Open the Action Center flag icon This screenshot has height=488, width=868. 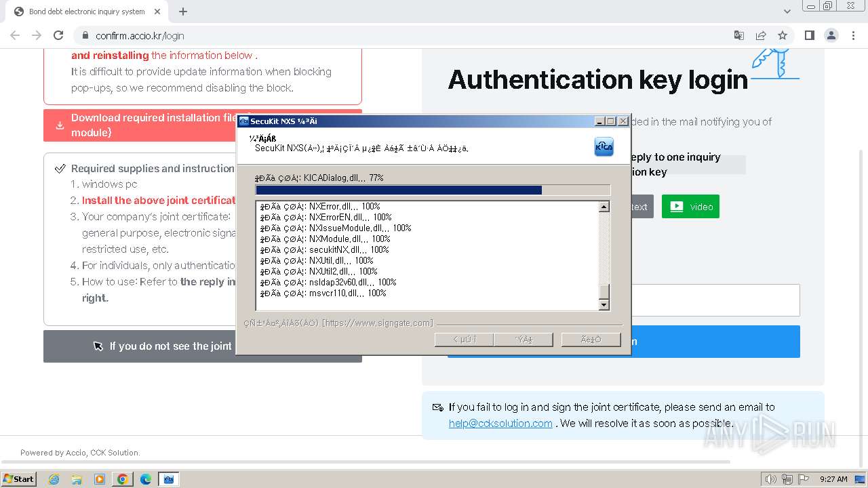[x=804, y=479]
